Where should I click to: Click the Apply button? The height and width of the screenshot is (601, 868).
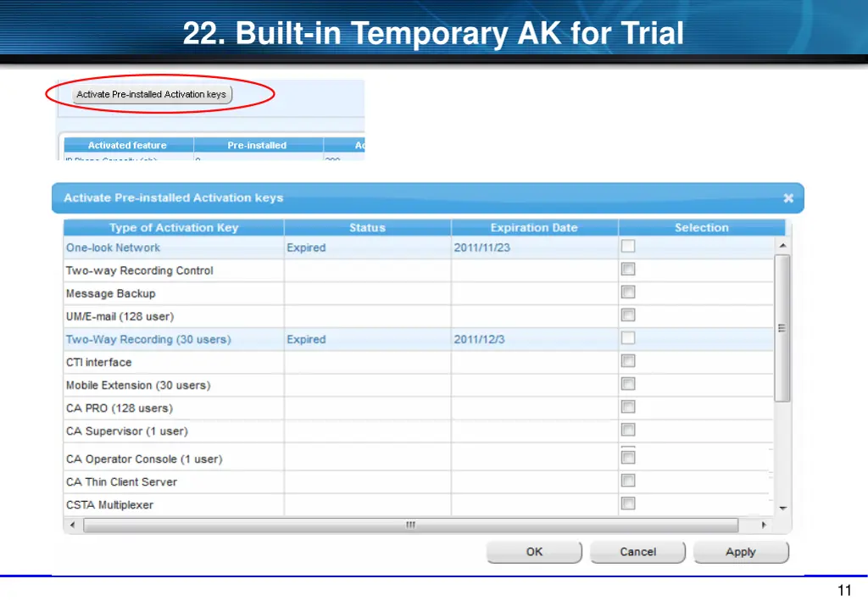tap(741, 552)
